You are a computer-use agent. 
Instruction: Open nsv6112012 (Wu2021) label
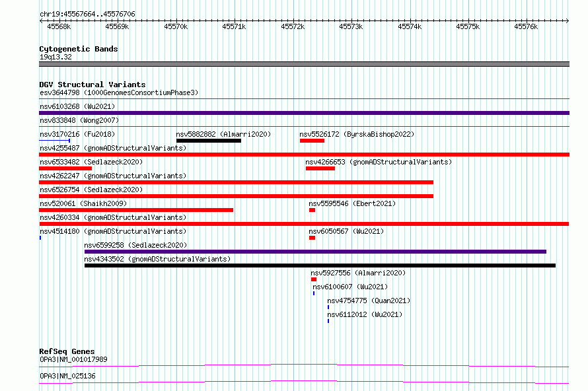(x=365, y=314)
